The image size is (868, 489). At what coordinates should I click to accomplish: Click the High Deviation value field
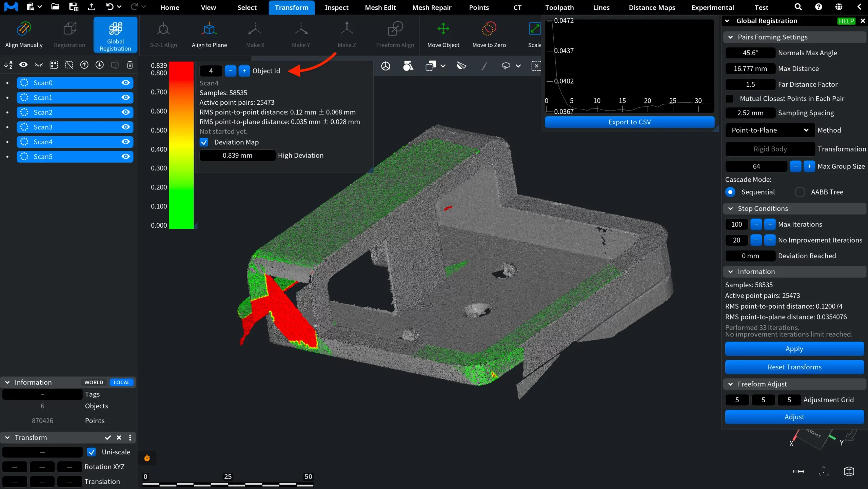[237, 156]
